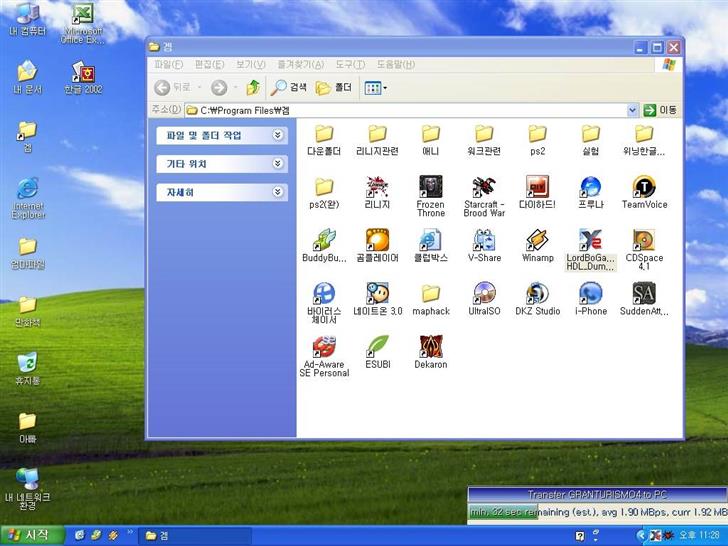Open the 위닝한글... folder

click(644, 139)
